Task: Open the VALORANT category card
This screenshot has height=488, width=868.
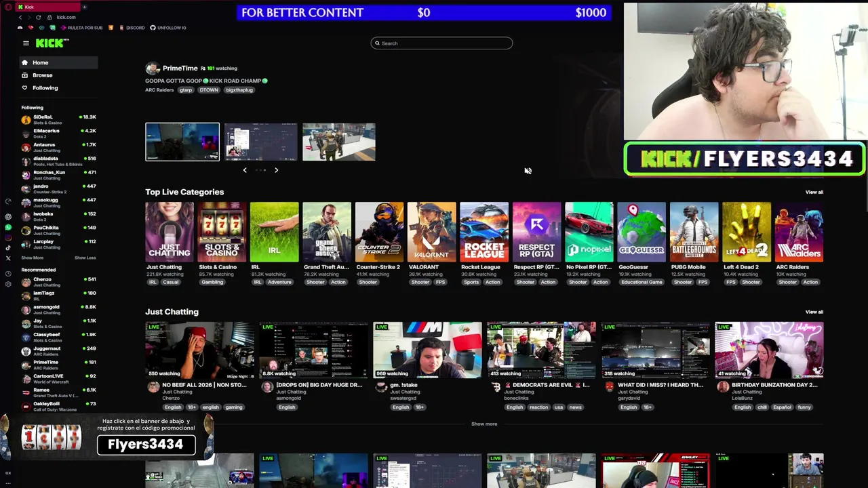Action: coord(431,232)
